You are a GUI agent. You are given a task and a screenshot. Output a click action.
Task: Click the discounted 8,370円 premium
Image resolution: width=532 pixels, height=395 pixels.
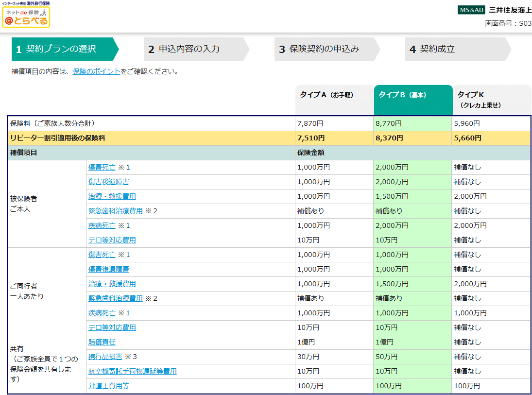[x=389, y=138]
